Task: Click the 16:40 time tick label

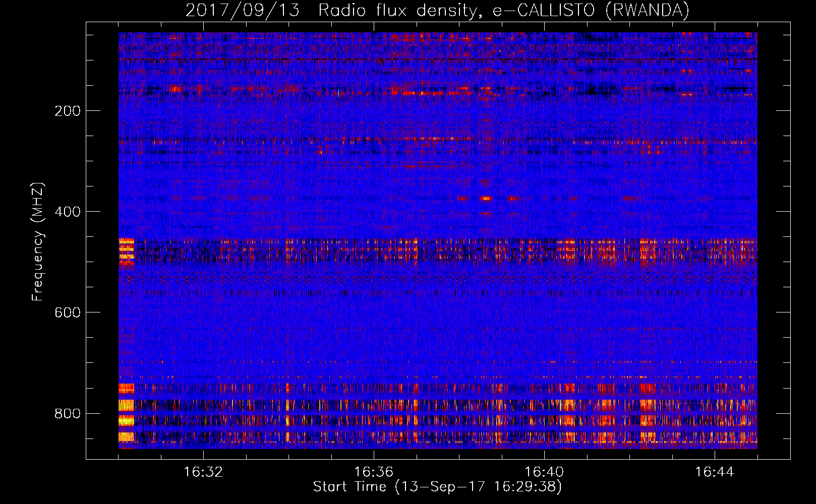Action: point(544,472)
